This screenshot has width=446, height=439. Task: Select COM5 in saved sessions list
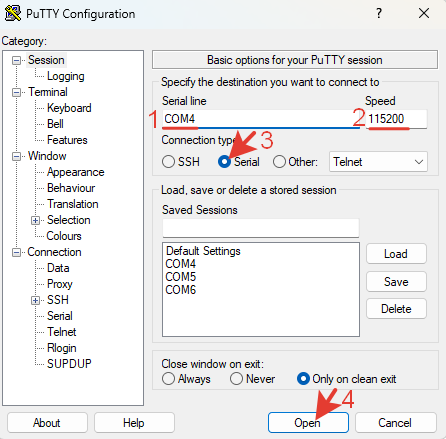click(181, 277)
